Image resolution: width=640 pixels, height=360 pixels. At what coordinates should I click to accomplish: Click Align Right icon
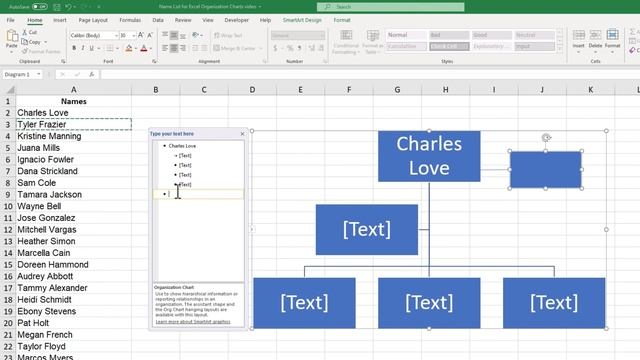[x=183, y=48]
